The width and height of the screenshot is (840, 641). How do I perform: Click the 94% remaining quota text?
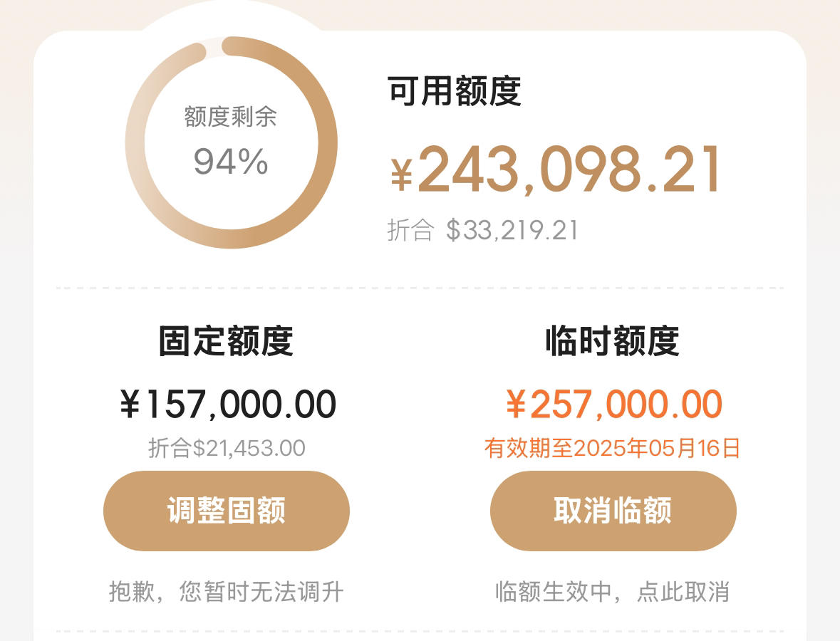tap(230, 161)
